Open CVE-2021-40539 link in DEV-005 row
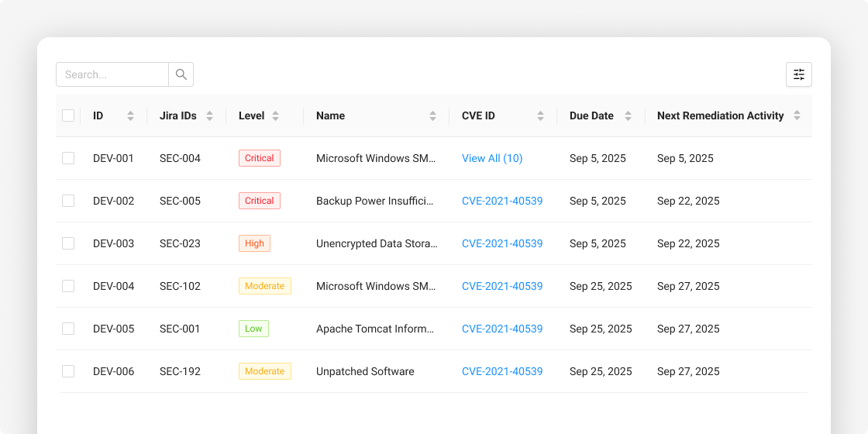The image size is (868, 434). coord(502,329)
